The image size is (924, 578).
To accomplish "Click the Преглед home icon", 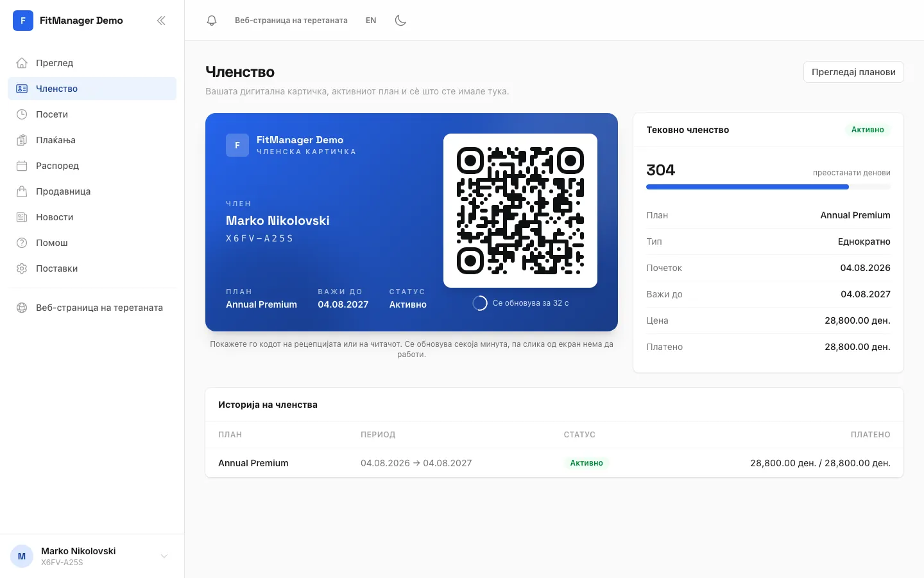I will (22, 63).
